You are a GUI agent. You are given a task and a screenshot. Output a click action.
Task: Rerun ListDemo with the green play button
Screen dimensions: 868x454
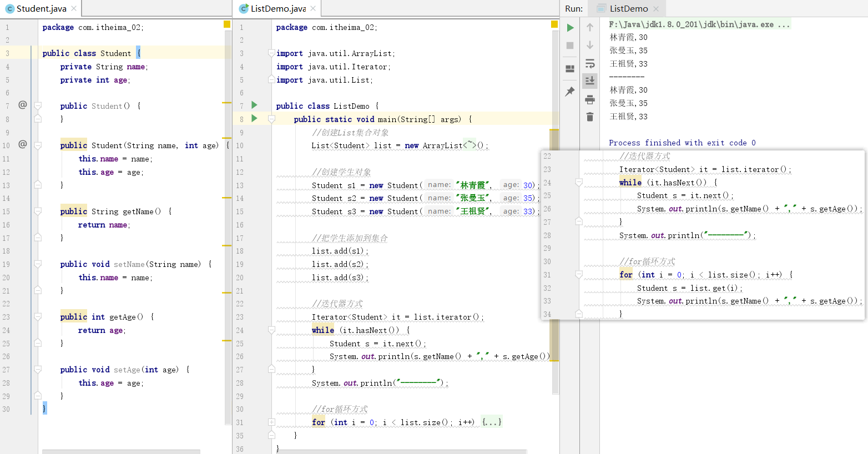pyautogui.click(x=570, y=28)
